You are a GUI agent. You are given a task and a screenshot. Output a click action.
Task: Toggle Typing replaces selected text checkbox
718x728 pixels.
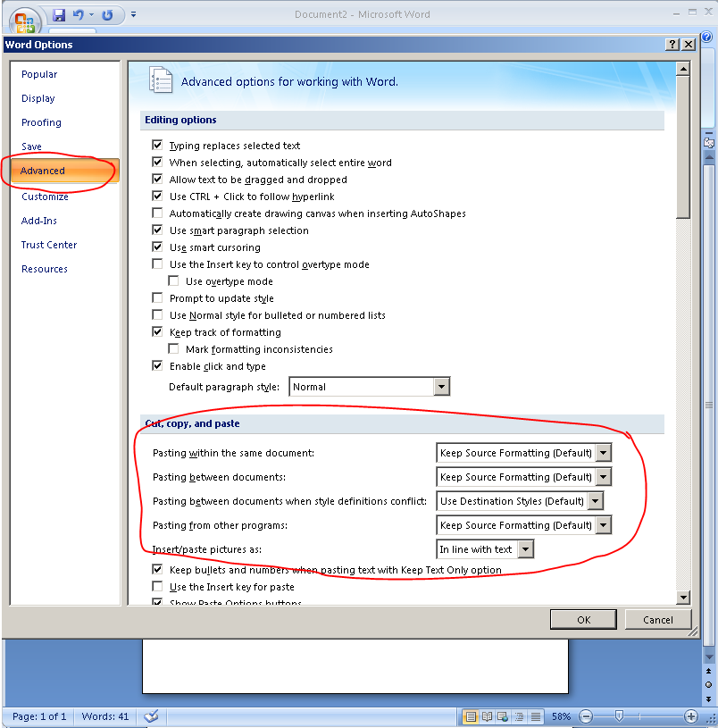point(157,145)
